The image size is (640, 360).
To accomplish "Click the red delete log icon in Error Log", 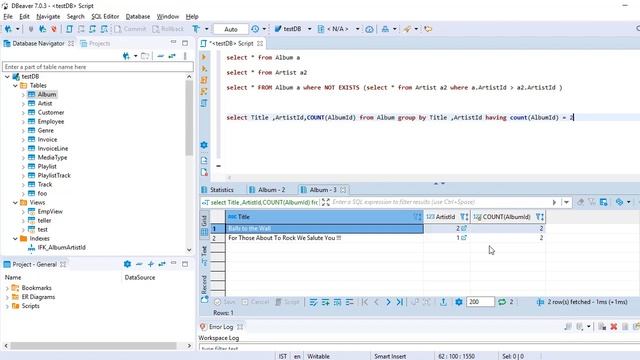I will 613,327.
